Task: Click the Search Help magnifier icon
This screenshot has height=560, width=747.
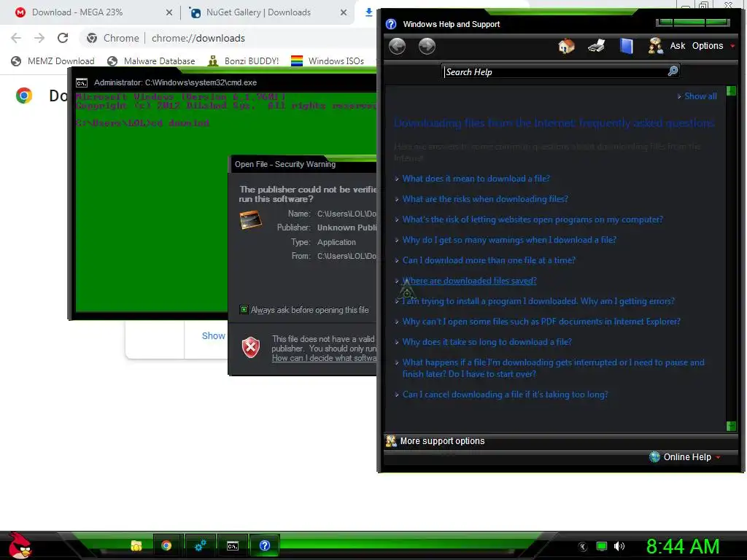Action: [673, 71]
